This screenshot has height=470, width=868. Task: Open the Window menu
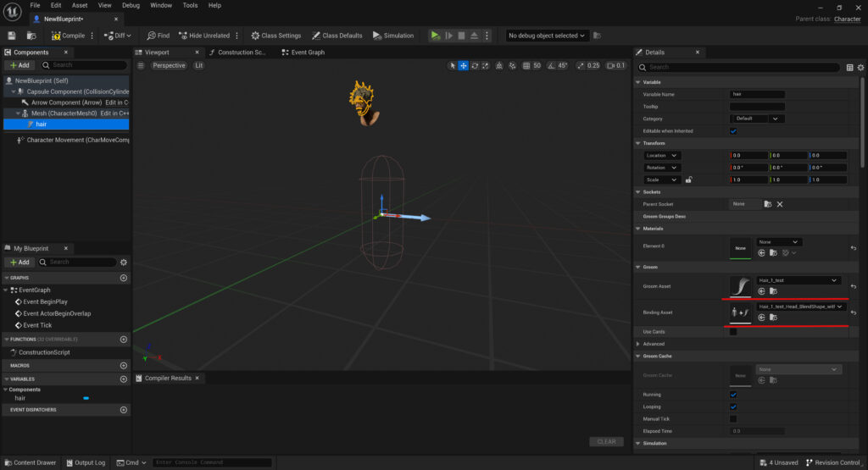(x=160, y=5)
